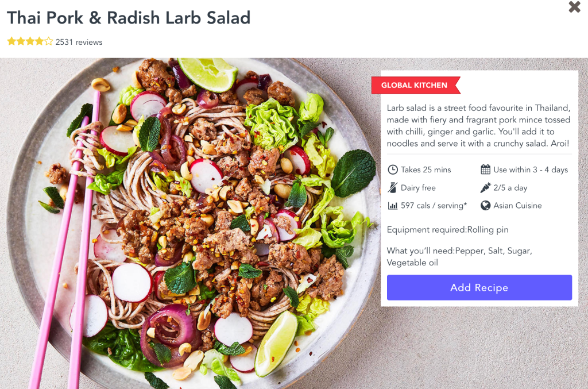Click the calendar icon beside Use within
The height and width of the screenshot is (389, 588).
485,170
